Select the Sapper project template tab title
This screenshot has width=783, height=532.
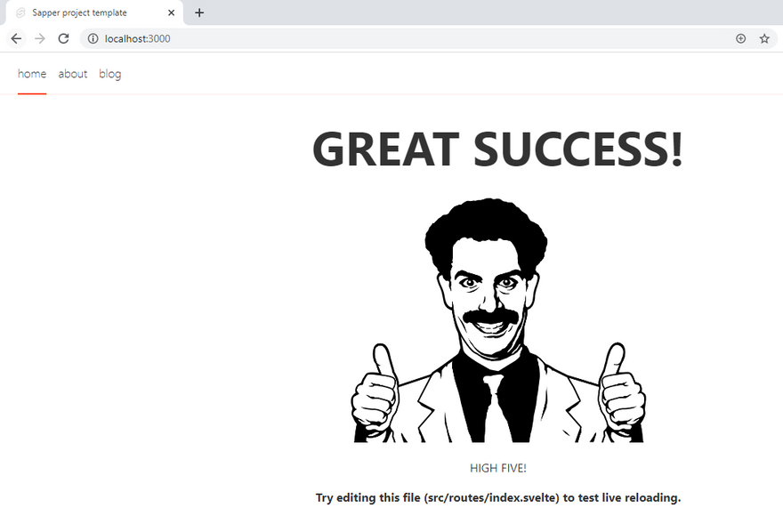pyautogui.click(x=79, y=12)
